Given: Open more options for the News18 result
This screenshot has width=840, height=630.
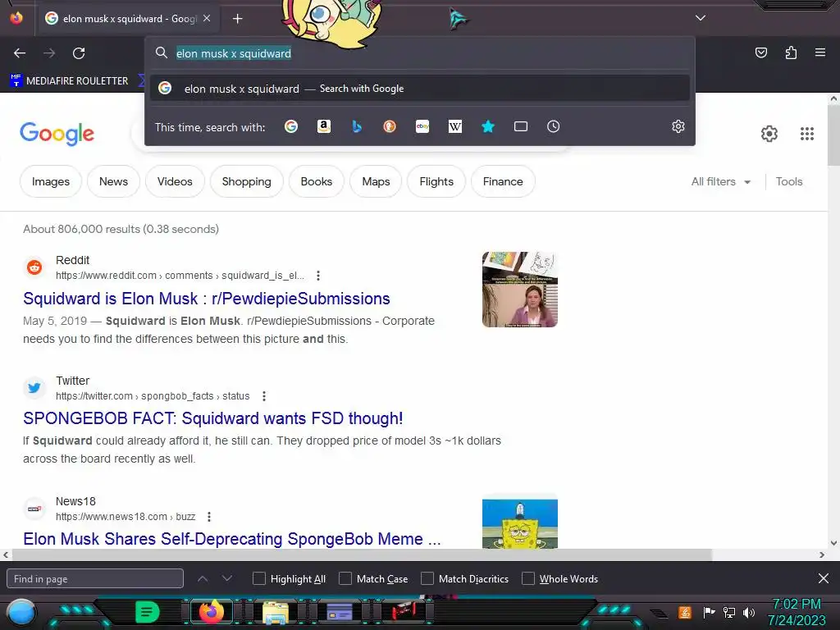Looking at the screenshot, I should pos(209,517).
